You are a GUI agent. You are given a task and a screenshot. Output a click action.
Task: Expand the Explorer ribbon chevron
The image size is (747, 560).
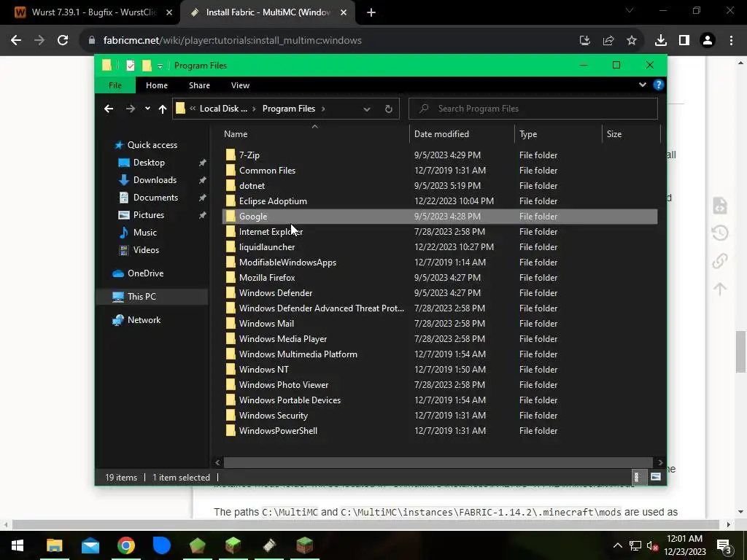click(643, 85)
